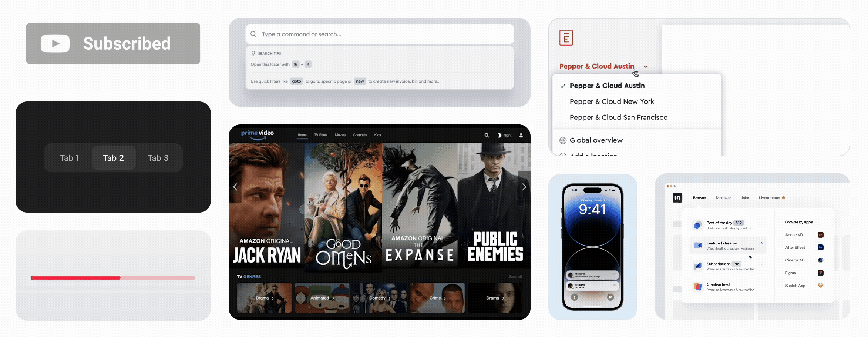Click See all for TV Genres

515,277
